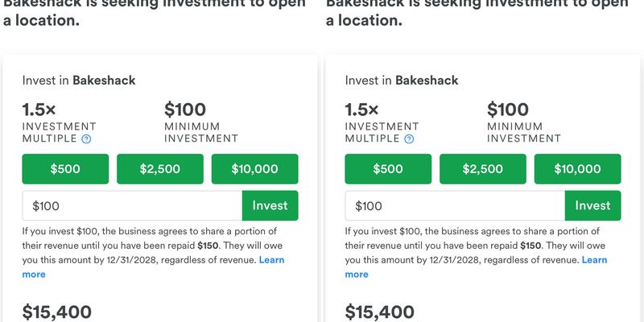This screenshot has width=644, height=322.
Task: Choose the $500 amount in the left card
Action: pos(66,169)
